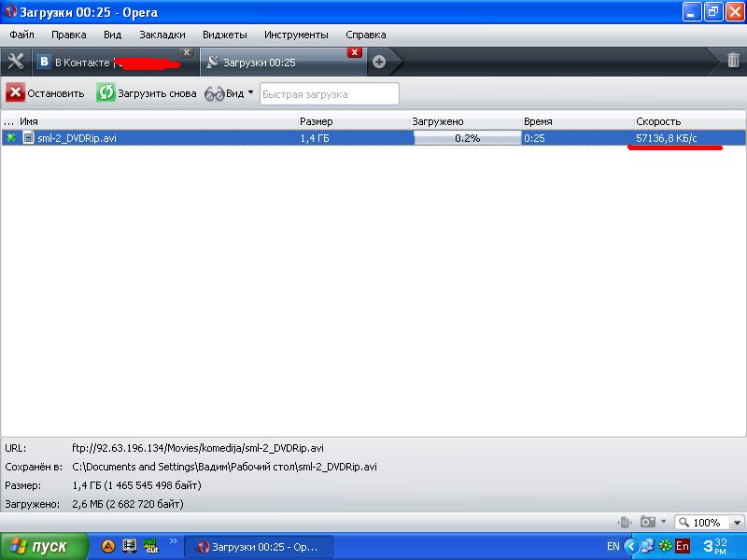Click the Сохранён в file path text
Viewport: 747px width, 560px height.
click(x=224, y=467)
